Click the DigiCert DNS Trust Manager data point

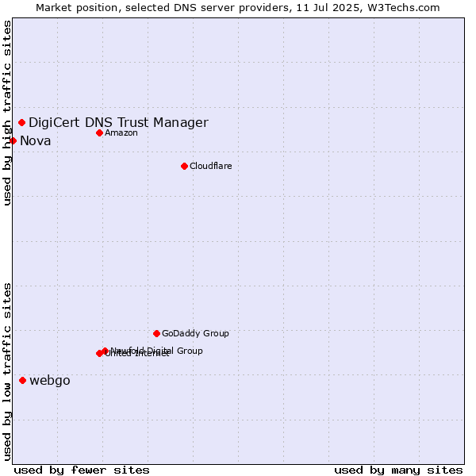22,123
